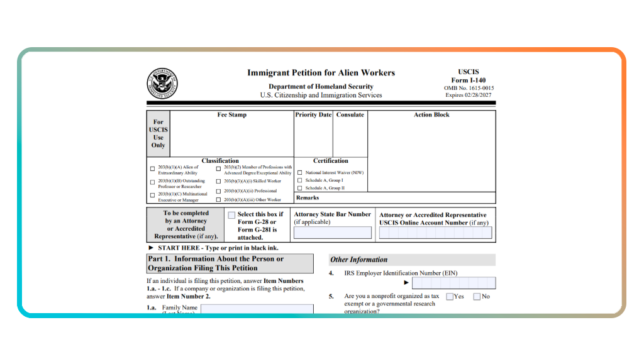
Task: Check 203(b)(3)(A)(ii) Professional box
Action: 218,191
